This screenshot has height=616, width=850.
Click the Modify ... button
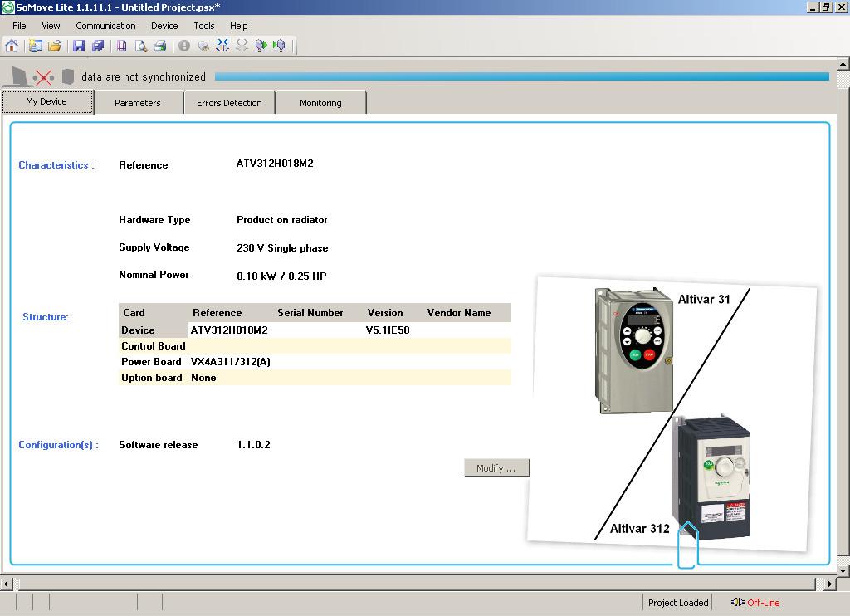coord(496,468)
